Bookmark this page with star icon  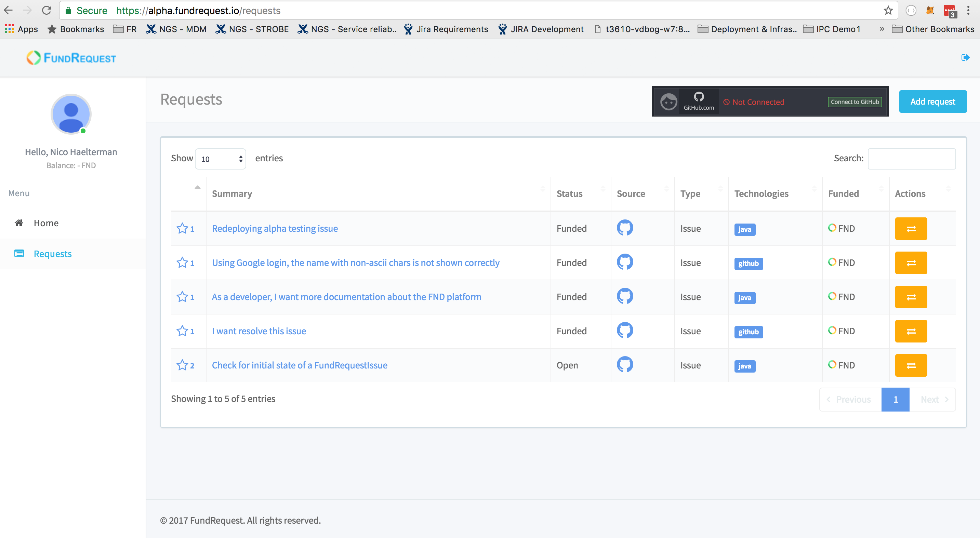(x=888, y=10)
